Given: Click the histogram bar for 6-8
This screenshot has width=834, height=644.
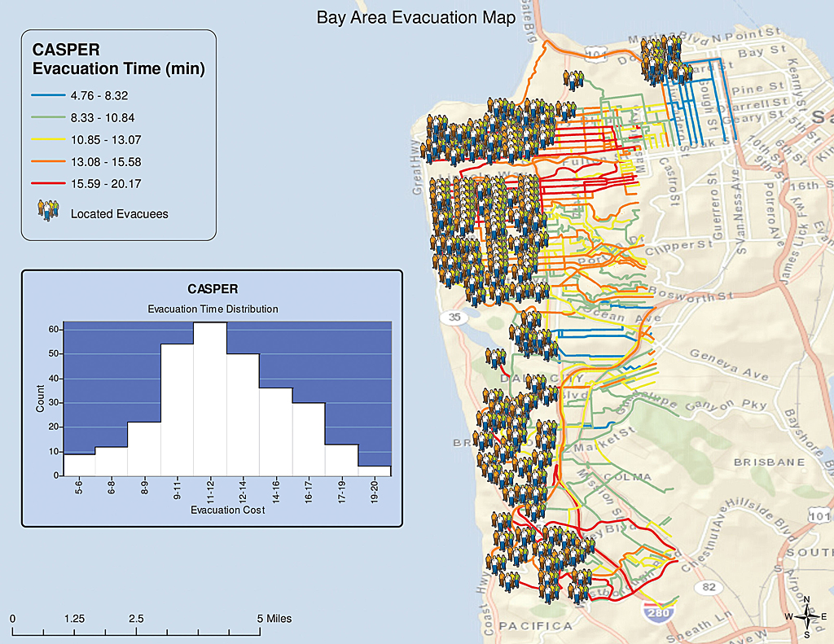Looking at the screenshot, I should point(112,461).
